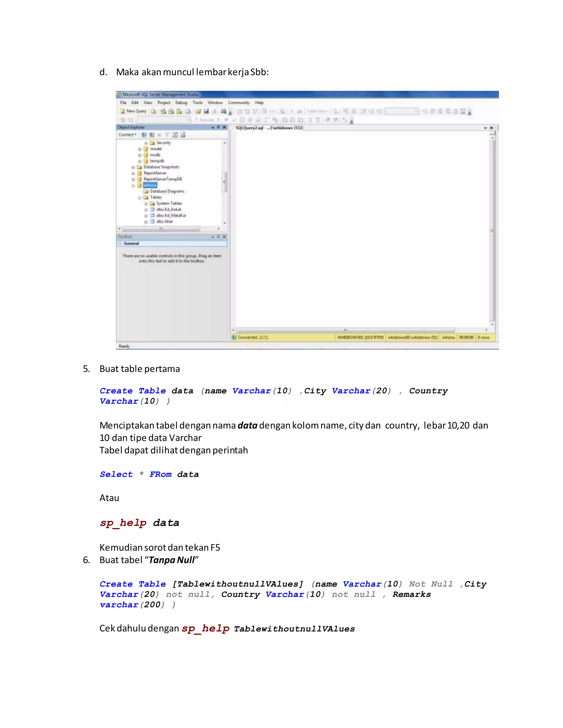Click the query editor horizontal scrollbar
Viewport: 563px width, 728px height.
pos(345,330)
